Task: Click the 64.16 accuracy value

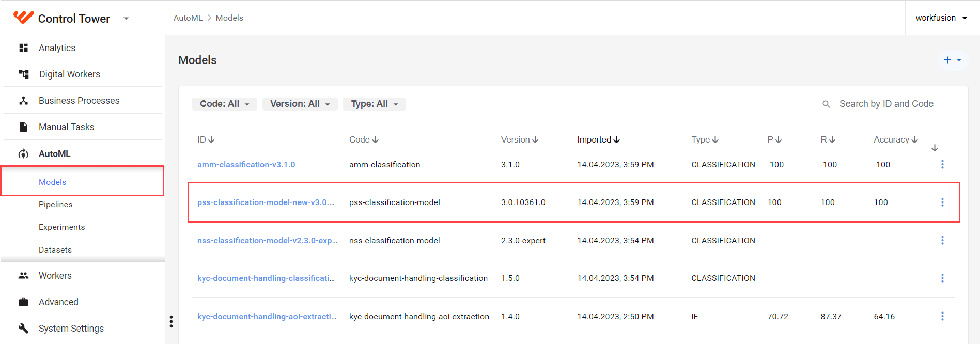Action: coord(884,317)
